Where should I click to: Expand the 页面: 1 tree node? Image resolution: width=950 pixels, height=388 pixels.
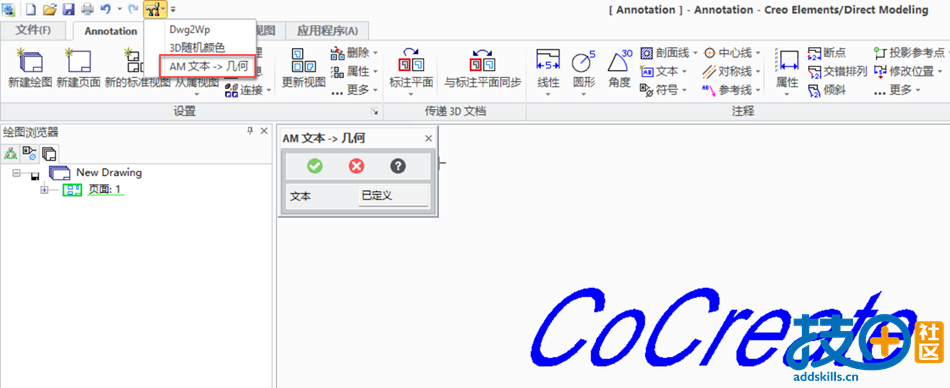(x=44, y=190)
